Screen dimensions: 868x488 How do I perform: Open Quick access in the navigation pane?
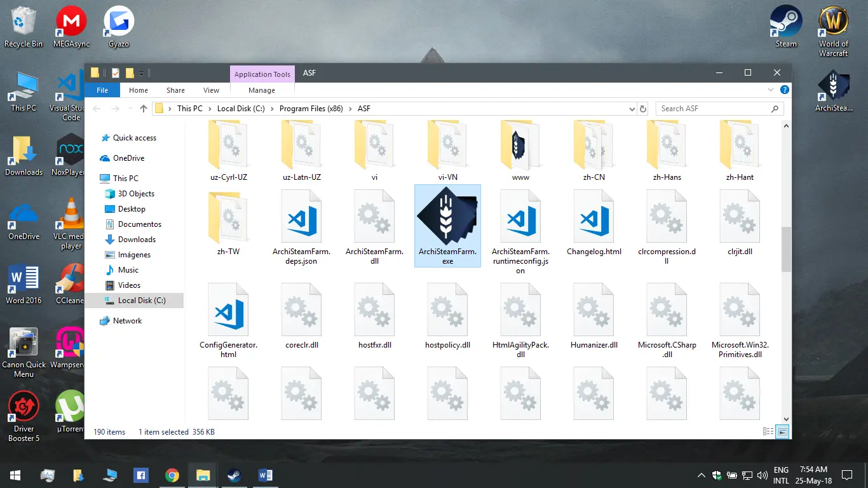pos(134,138)
